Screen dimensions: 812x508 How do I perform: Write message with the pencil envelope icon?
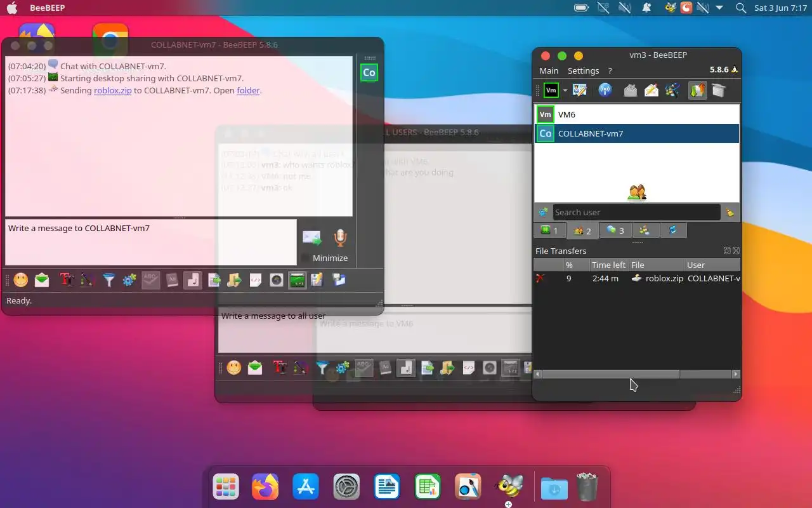coord(652,90)
